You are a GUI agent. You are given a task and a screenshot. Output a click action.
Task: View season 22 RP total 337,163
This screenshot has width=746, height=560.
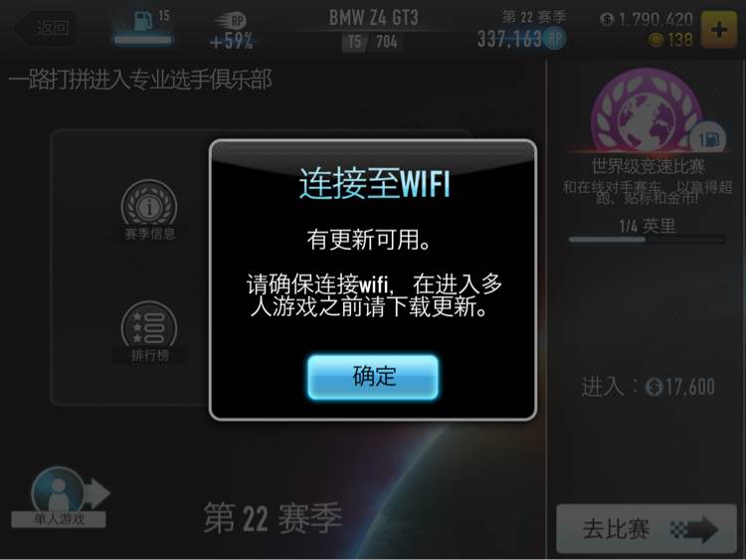[x=521, y=39]
